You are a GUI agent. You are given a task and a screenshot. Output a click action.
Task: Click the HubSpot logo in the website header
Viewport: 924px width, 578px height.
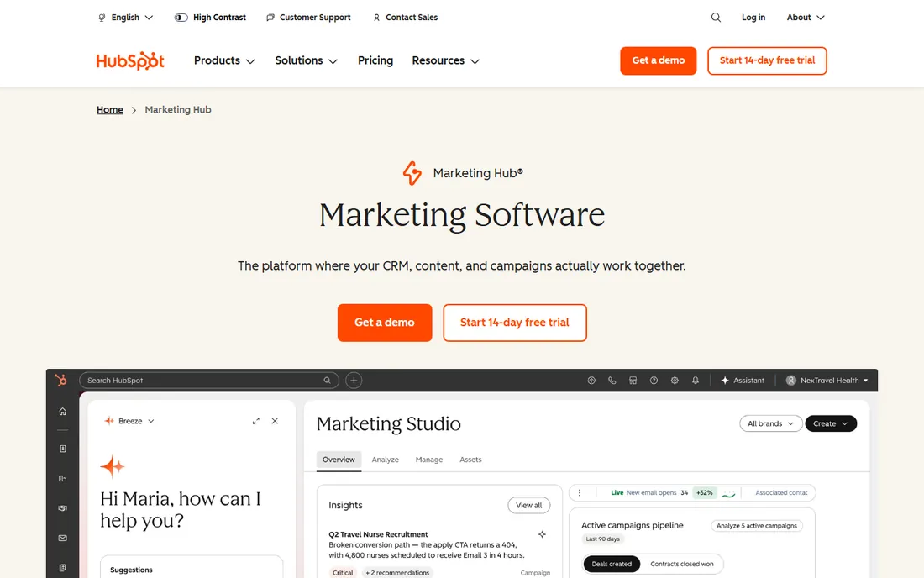130,60
